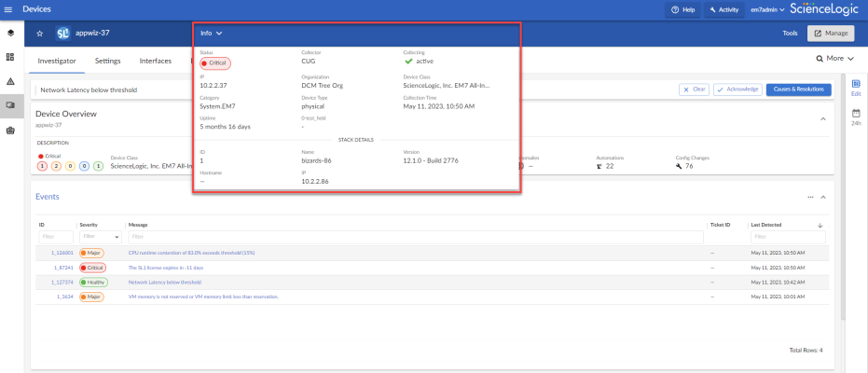Image resolution: width=868 pixels, height=373 pixels.
Task: Click the Message filter input field
Action: coord(415,237)
